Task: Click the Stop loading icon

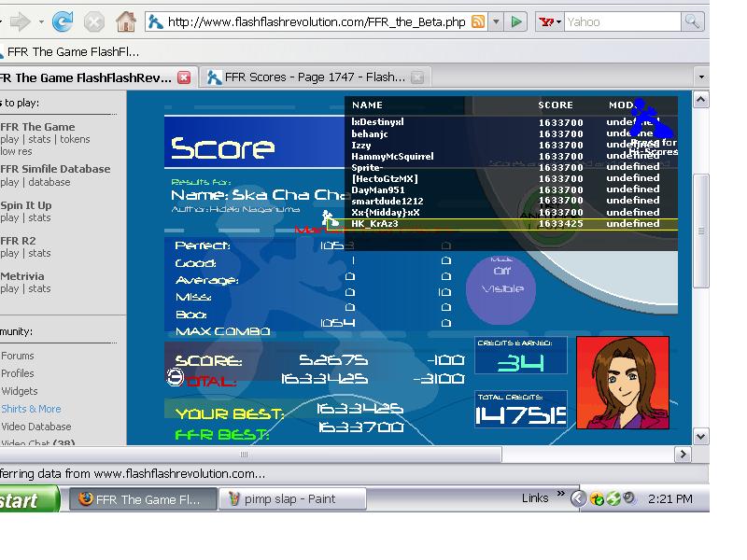Action: click(94, 21)
